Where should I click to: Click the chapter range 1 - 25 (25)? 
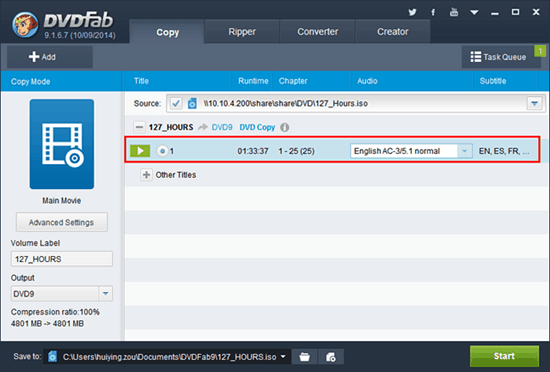(296, 151)
